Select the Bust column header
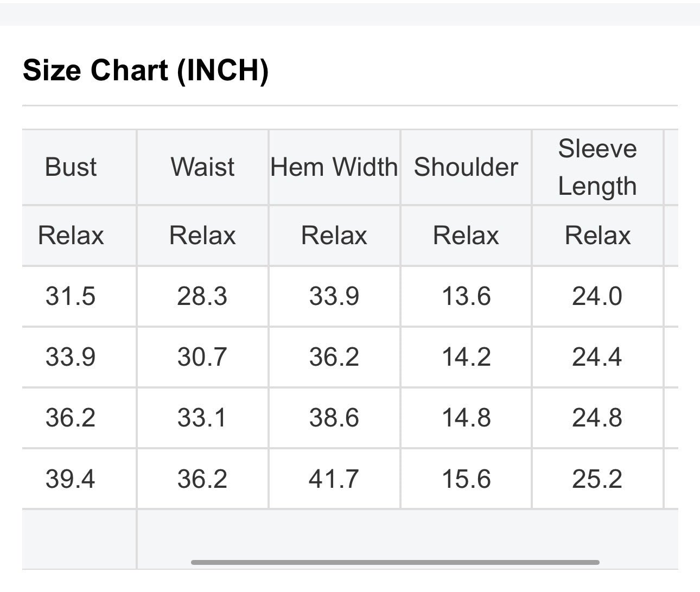This screenshot has height=592, width=700. pos(71,167)
